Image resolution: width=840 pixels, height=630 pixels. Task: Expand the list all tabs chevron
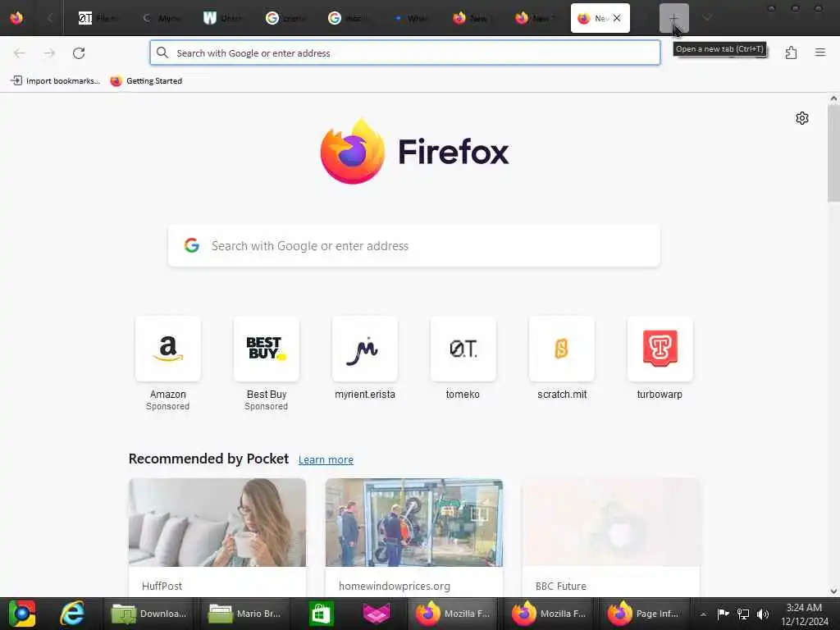tap(707, 18)
